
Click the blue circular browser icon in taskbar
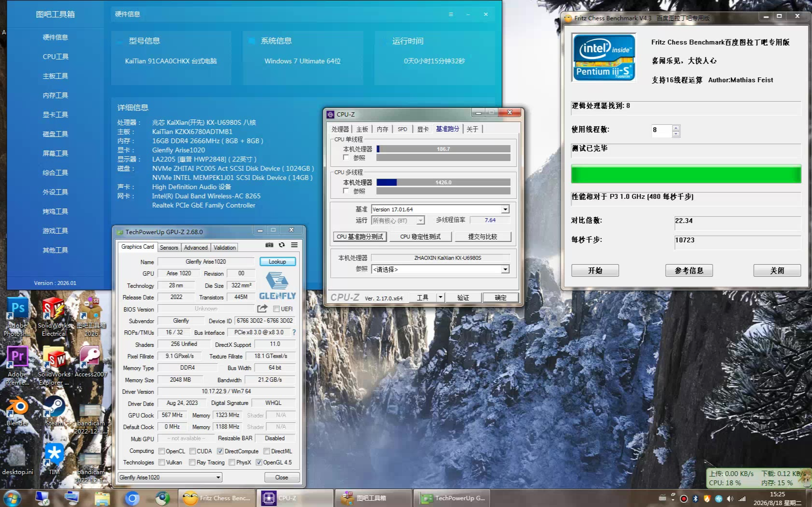coord(132,498)
